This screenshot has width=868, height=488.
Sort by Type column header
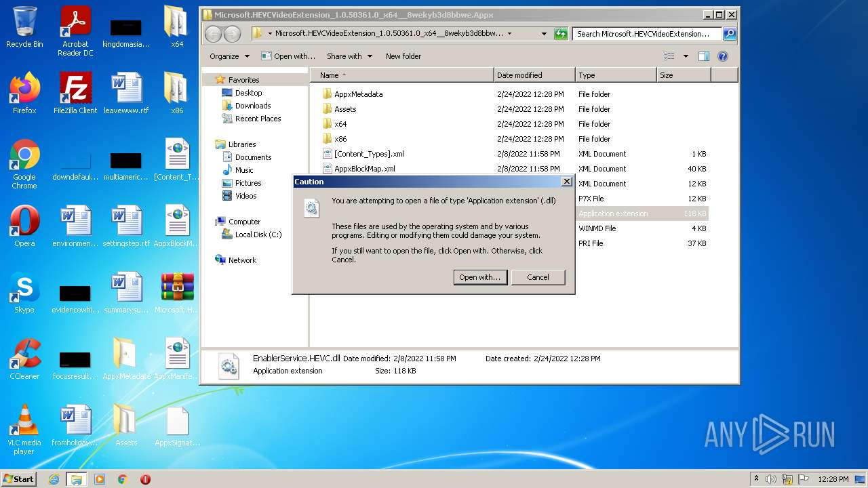point(616,75)
